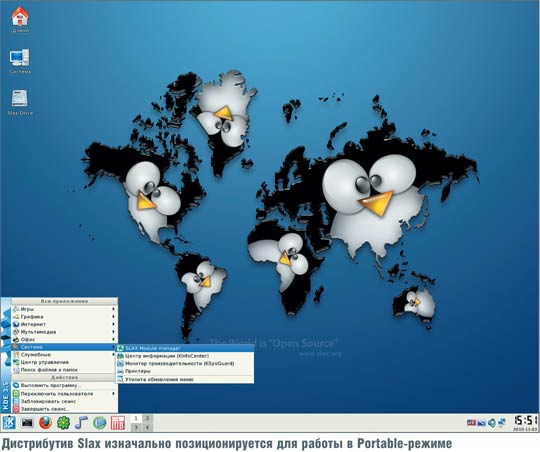
Task: Click the KDE K menu button
Action: coord(9,422)
